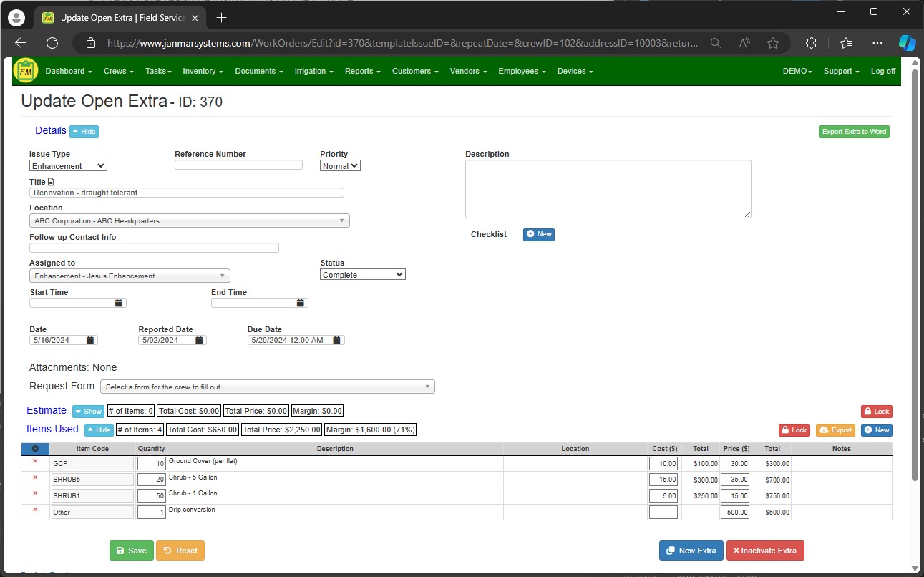The image size is (924, 577).
Task: Collapse the Items Used section
Action: pos(98,430)
